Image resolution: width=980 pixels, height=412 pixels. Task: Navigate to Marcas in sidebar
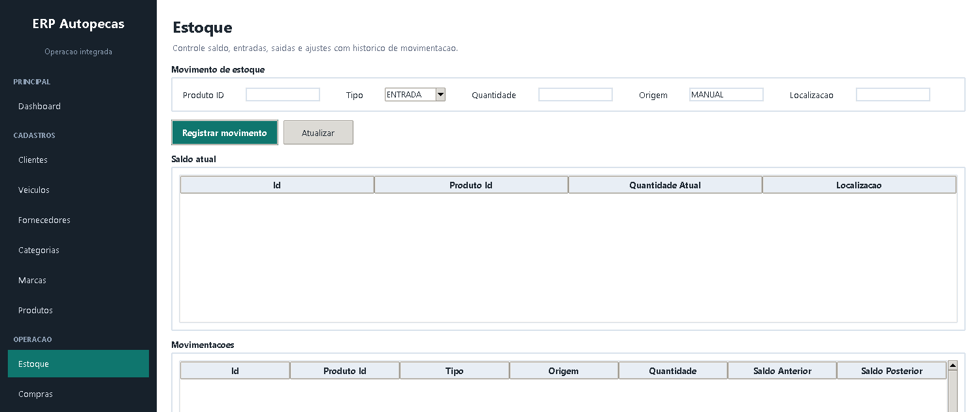pyautogui.click(x=78, y=280)
